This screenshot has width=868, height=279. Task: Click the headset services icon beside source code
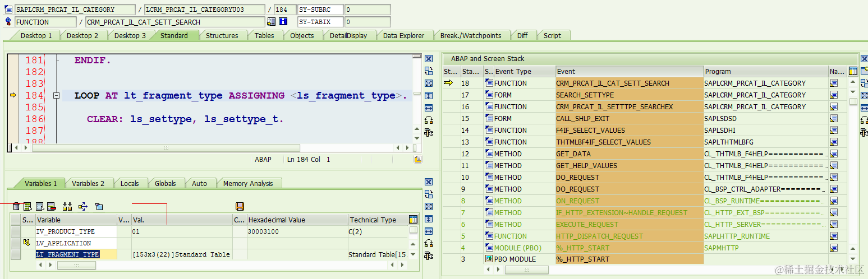click(429, 120)
